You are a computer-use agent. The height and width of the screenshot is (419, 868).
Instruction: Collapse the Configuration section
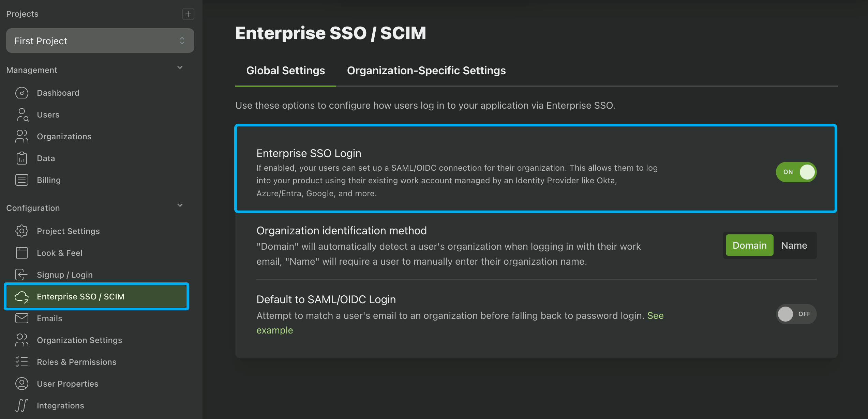coord(180,206)
